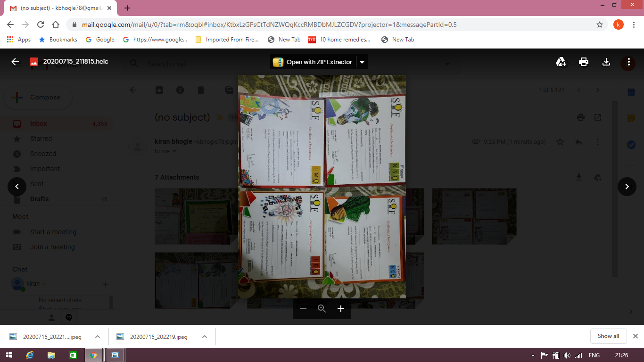This screenshot has height=362, width=644.
Task: Open a new browser tab
Action: click(x=127, y=8)
